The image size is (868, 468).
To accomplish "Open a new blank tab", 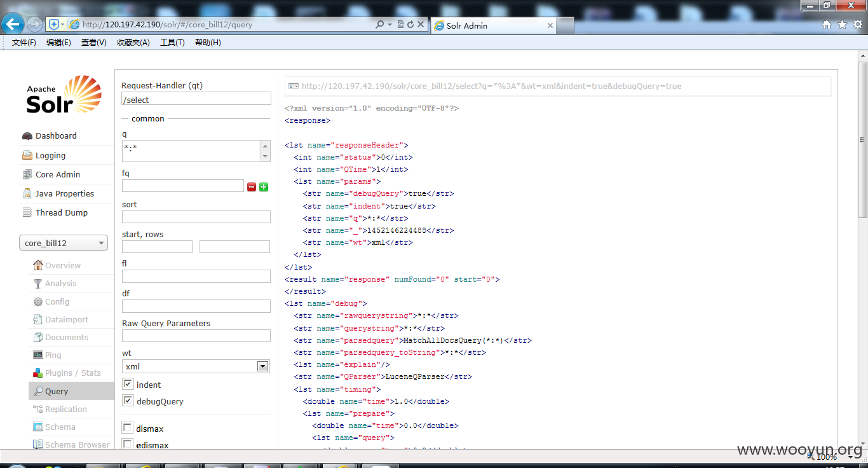I will [566, 25].
